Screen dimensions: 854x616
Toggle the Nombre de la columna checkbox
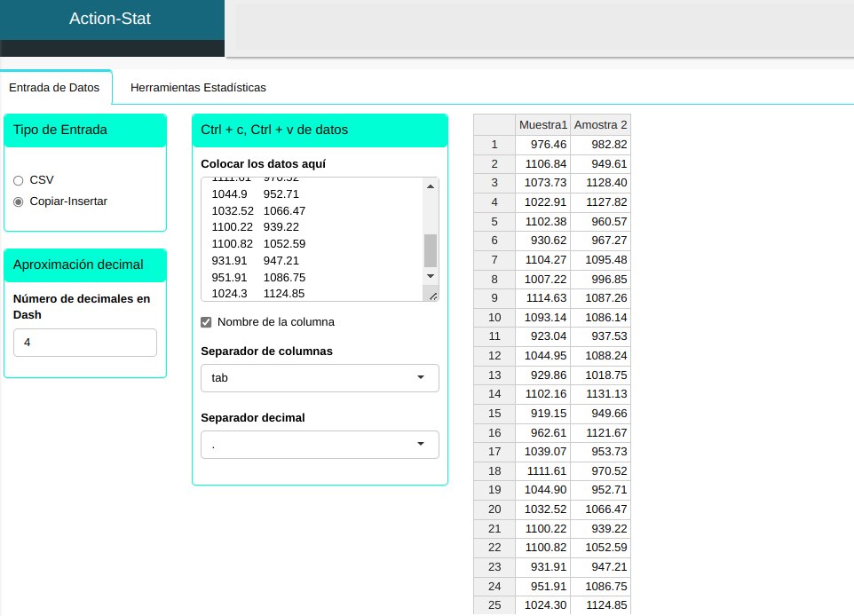pyautogui.click(x=207, y=322)
